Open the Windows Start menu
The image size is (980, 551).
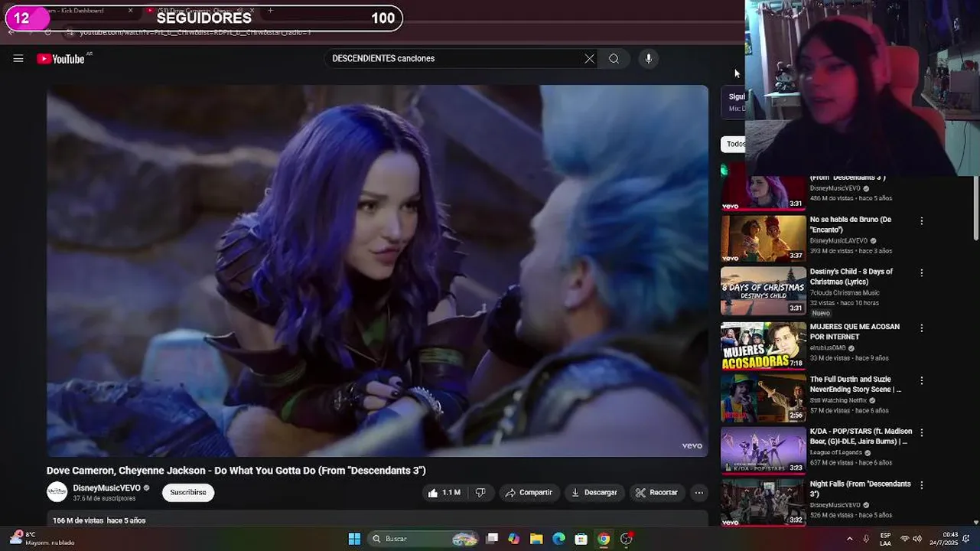tap(354, 539)
